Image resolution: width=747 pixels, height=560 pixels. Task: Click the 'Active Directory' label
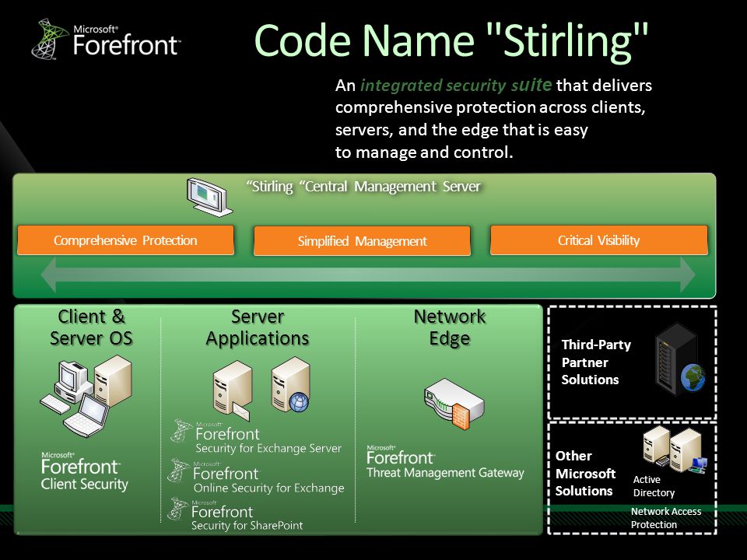tap(654, 486)
